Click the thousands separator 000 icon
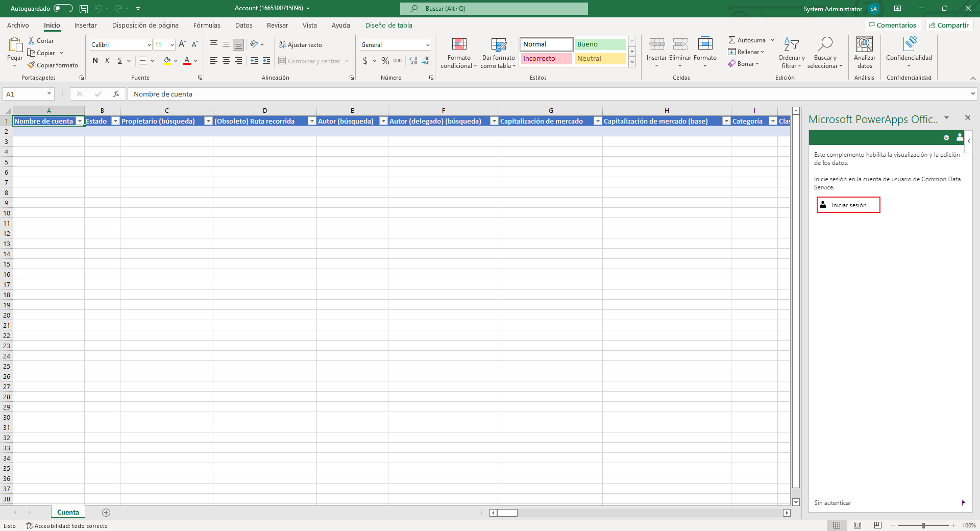This screenshot has width=980, height=531. 398,61
